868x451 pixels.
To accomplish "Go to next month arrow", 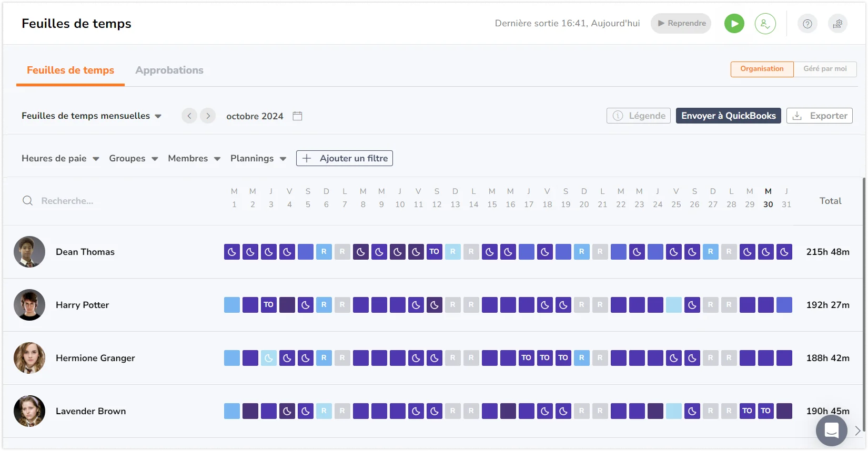I will (x=208, y=116).
